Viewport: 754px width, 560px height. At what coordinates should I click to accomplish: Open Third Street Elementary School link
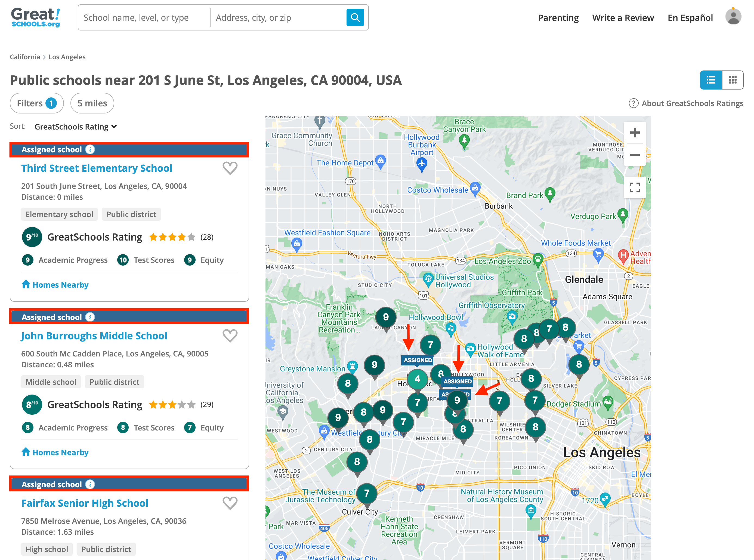(97, 168)
